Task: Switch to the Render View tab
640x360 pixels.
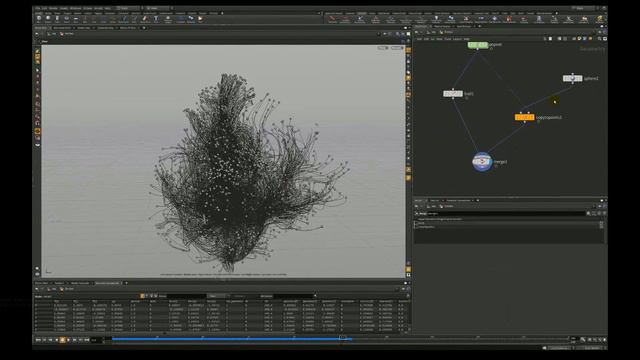Action: click(83, 28)
